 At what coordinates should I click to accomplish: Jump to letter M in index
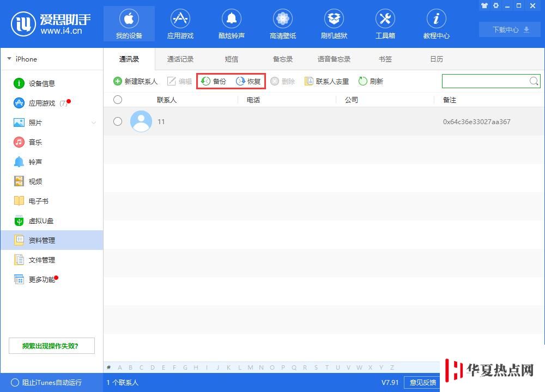[x=250, y=367]
